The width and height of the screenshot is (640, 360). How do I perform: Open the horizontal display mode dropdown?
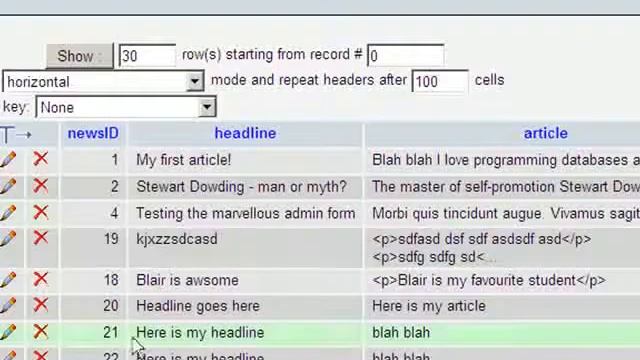[103, 81]
